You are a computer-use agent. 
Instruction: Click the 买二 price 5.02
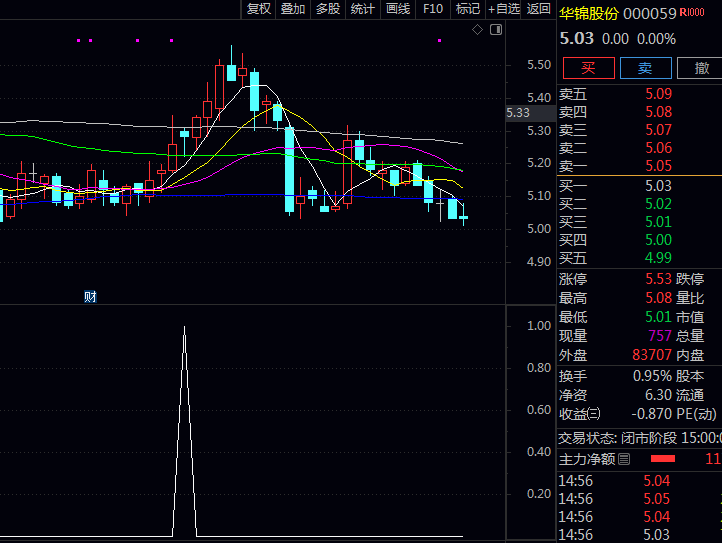pyautogui.click(x=658, y=204)
